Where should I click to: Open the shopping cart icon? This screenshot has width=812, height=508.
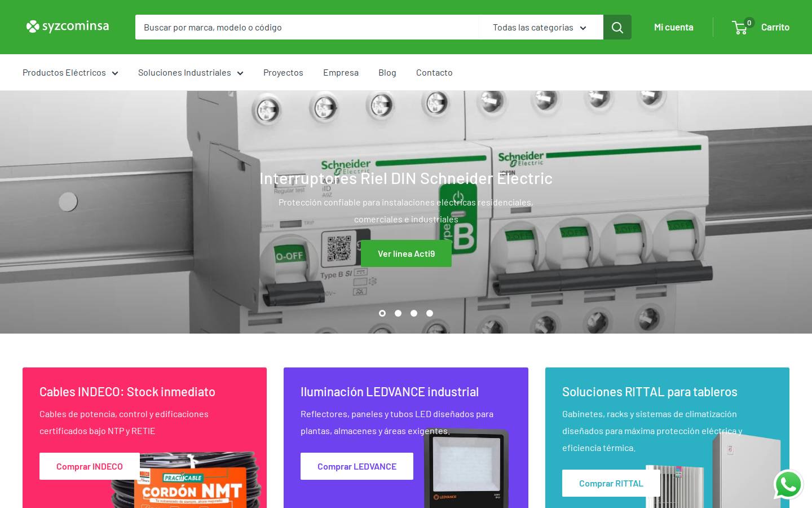click(x=740, y=27)
